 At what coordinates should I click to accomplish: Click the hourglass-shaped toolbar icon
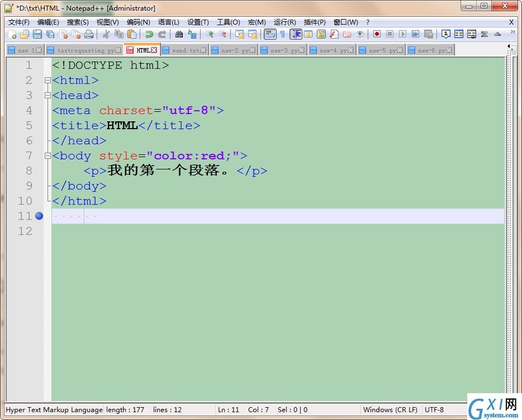(485, 34)
